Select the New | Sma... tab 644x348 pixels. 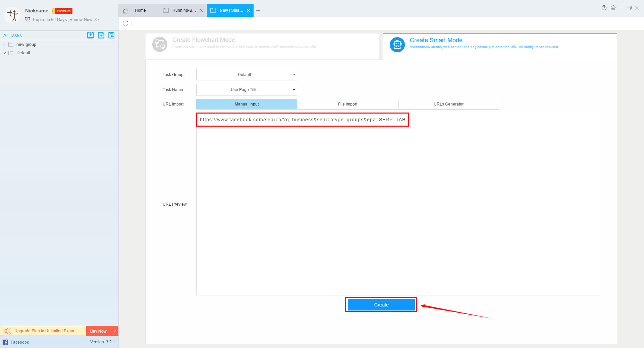coord(230,10)
